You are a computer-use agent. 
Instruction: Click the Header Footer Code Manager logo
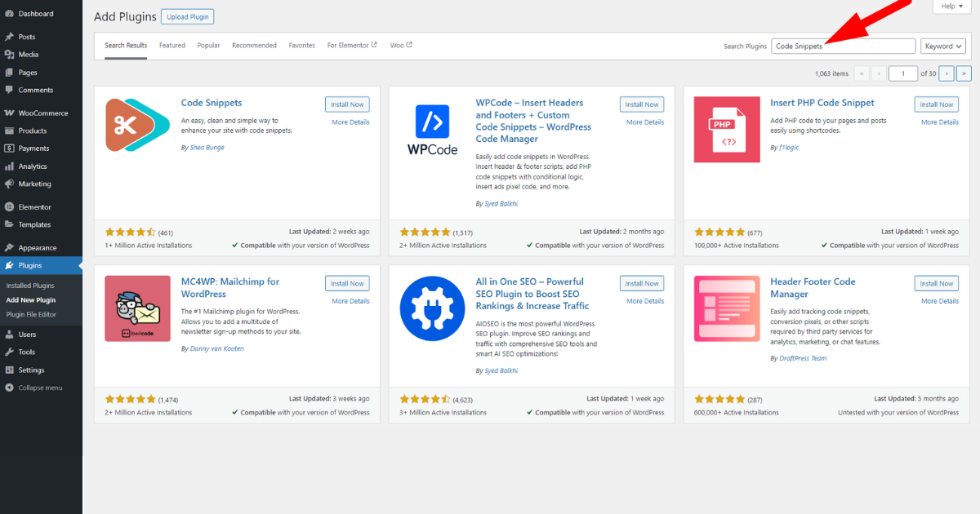(x=727, y=308)
